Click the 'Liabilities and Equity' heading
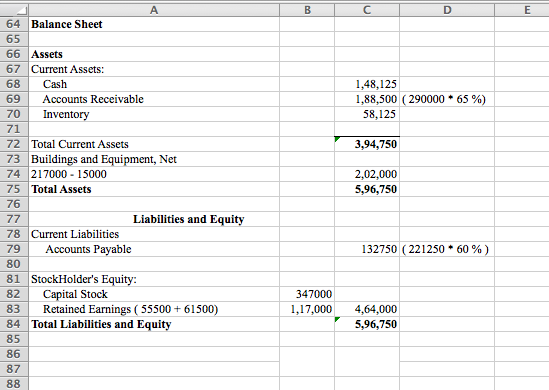Image resolution: width=549 pixels, height=390 pixels. click(x=154, y=220)
